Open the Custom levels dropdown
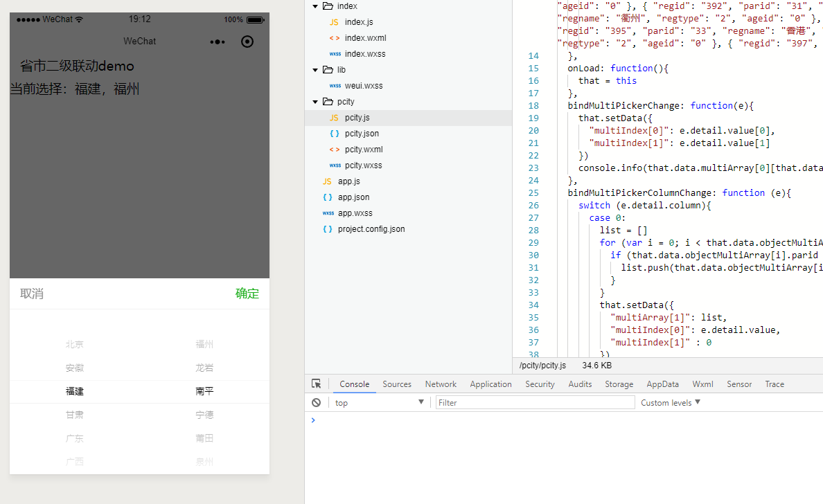 [671, 402]
